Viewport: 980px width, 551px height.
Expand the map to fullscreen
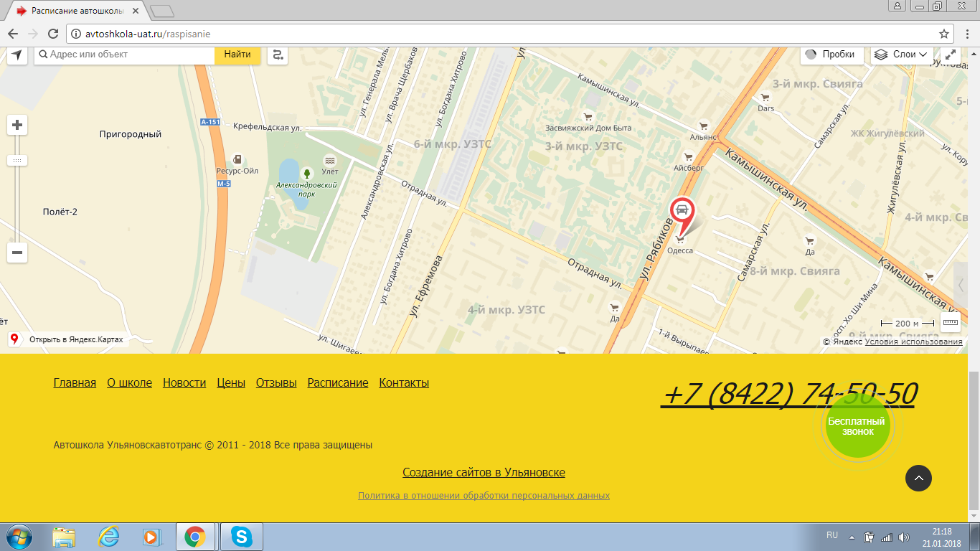pyautogui.click(x=951, y=55)
